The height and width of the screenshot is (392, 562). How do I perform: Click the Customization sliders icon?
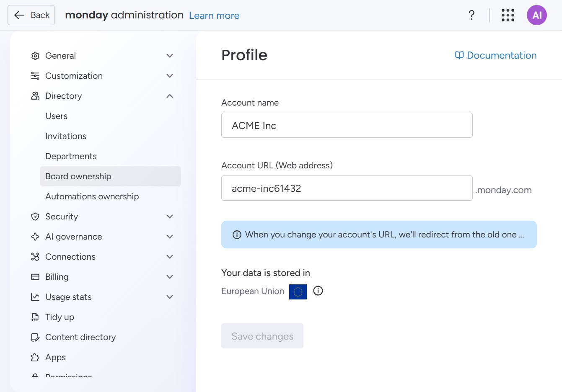click(35, 76)
